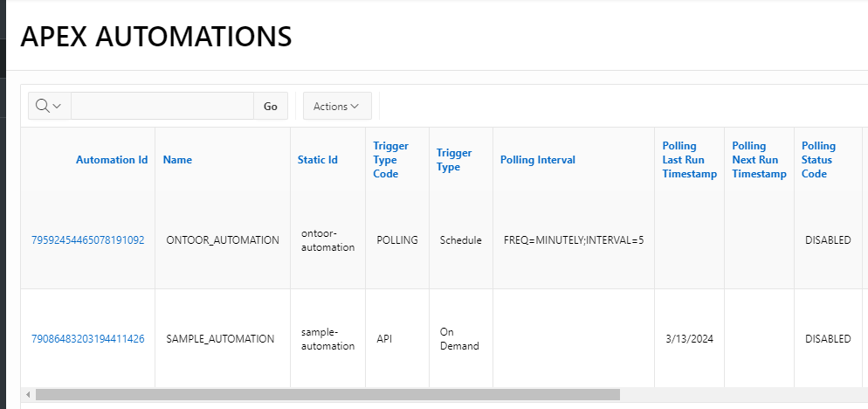Click the SAMPLE_AUTOMATION name cell

[220, 339]
